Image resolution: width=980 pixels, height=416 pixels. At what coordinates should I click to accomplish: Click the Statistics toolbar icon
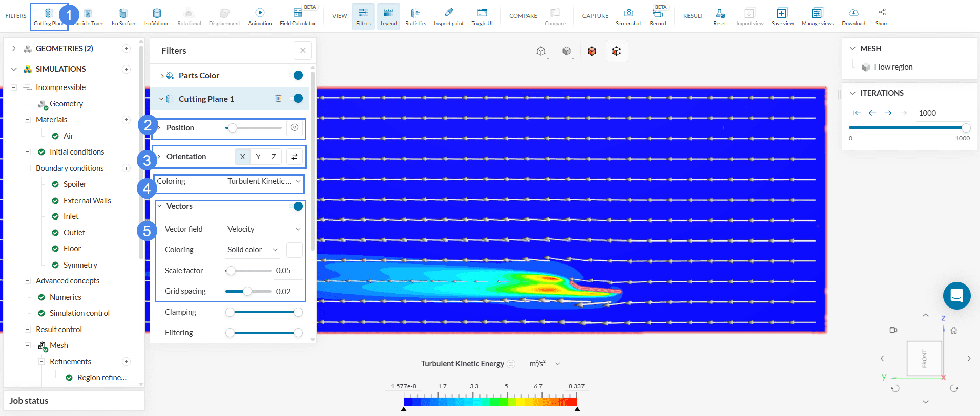415,16
